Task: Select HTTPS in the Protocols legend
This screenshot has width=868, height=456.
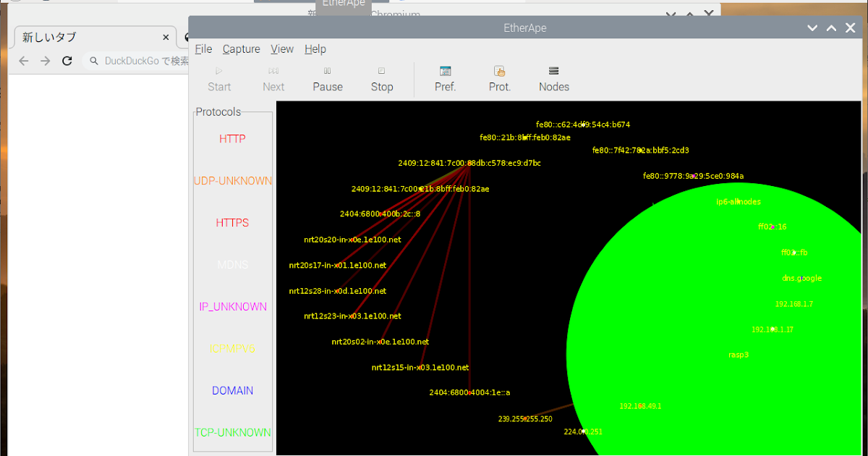Action: [x=232, y=223]
